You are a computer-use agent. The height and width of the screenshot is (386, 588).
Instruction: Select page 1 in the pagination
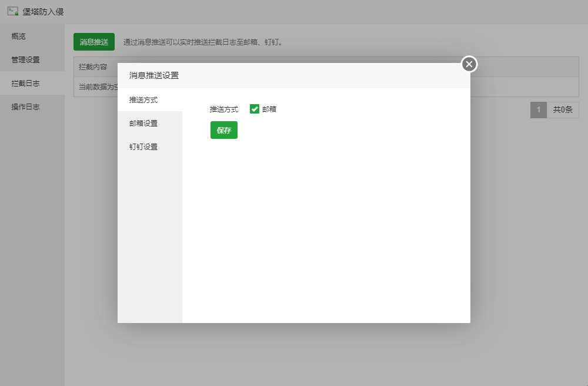pos(538,110)
